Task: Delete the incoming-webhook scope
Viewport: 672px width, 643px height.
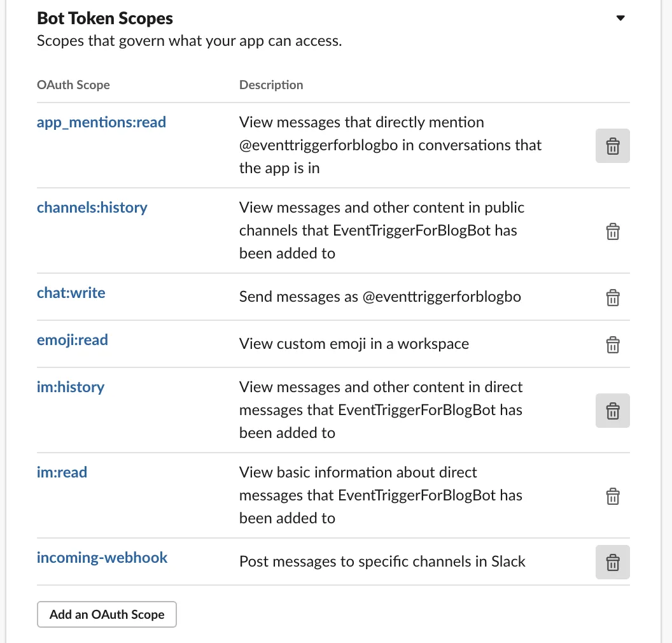Action: (x=612, y=562)
